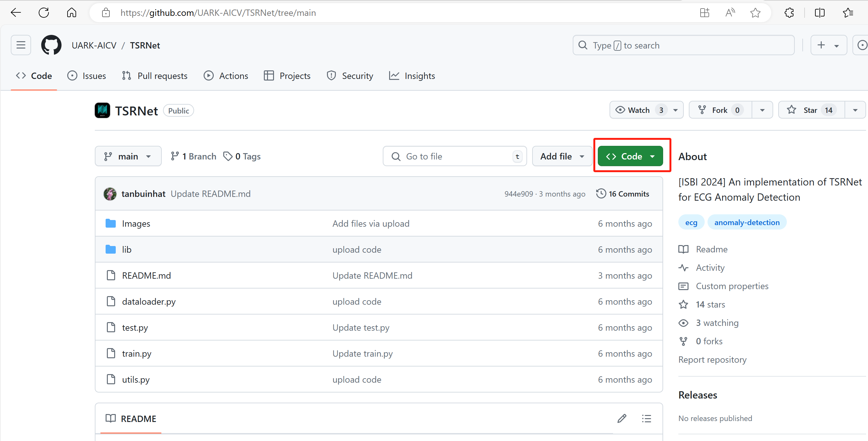Click the 16 Commits history link
Screen dimensions: 868x441
tap(628, 193)
